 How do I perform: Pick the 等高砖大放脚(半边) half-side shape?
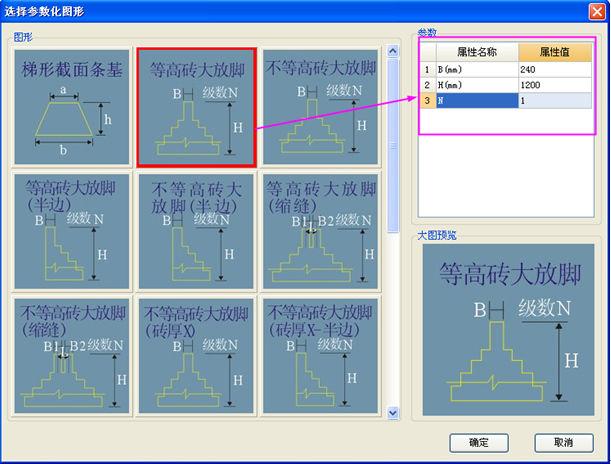(71, 231)
